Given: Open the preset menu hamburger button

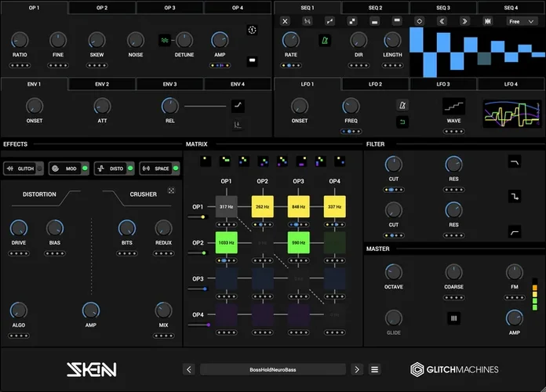Looking at the screenshot, I should pyautogui.click(x=375, y=369).
